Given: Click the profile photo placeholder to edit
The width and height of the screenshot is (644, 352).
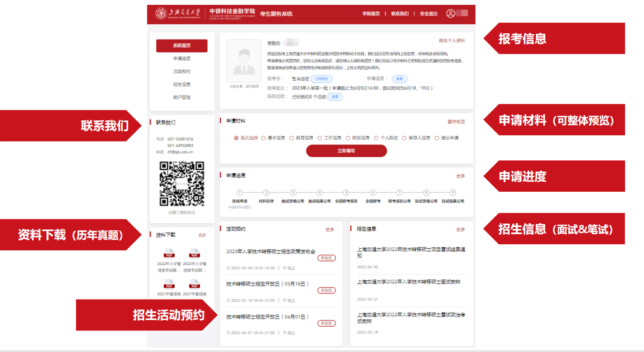Looking at the screenshot, I should pyautogui.click(x=244, y=61).
